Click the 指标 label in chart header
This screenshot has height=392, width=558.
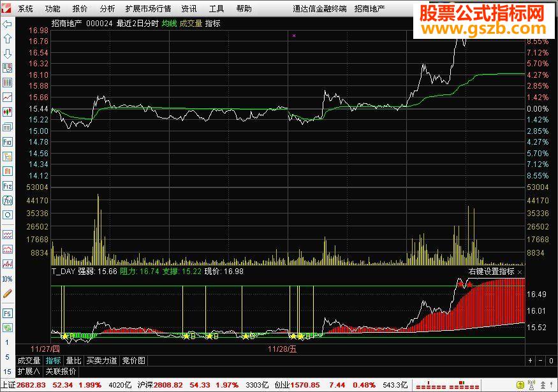click(x=213, y=24)
